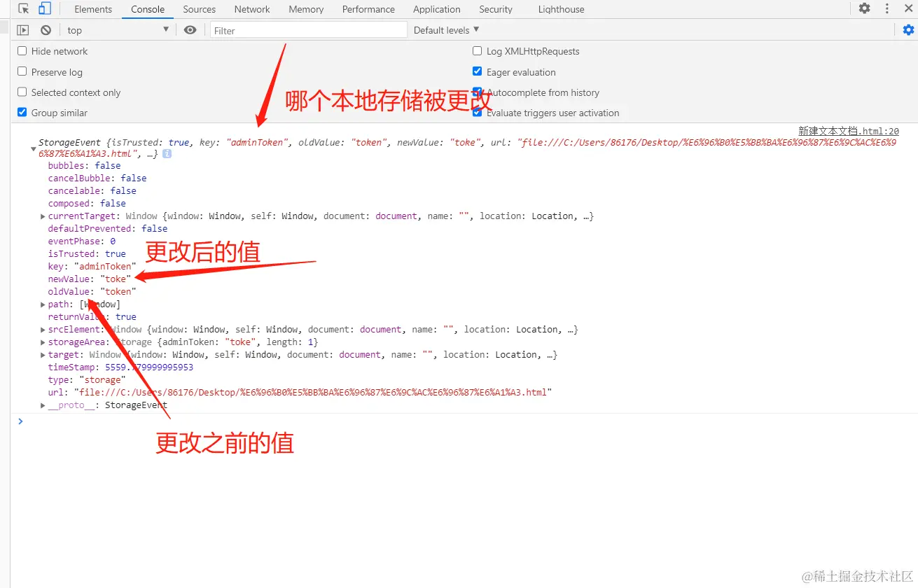Viewport: 918px width, 588px height.
Task: Open source link 新建文本文档.html:20
Action: tap(849, 131)
